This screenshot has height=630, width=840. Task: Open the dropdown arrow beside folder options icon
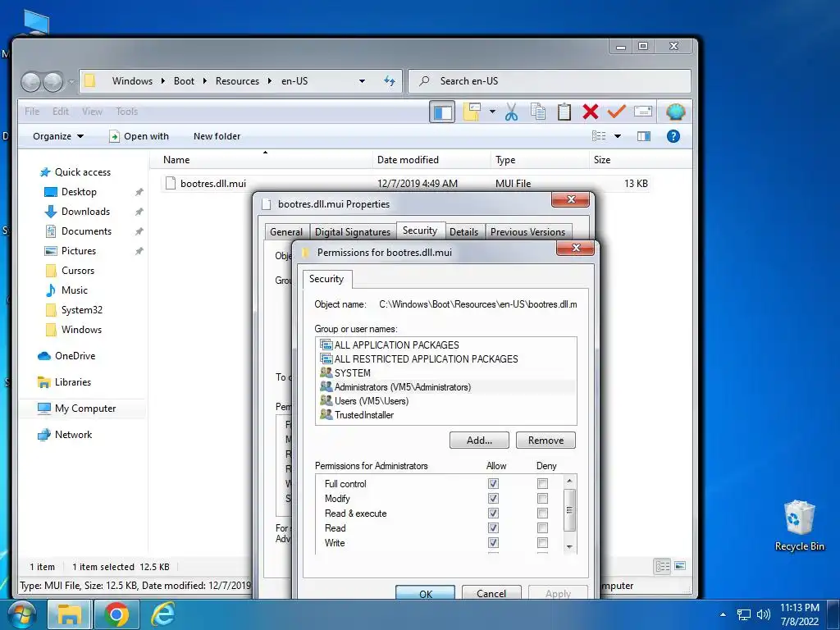[x=492, y=112]
